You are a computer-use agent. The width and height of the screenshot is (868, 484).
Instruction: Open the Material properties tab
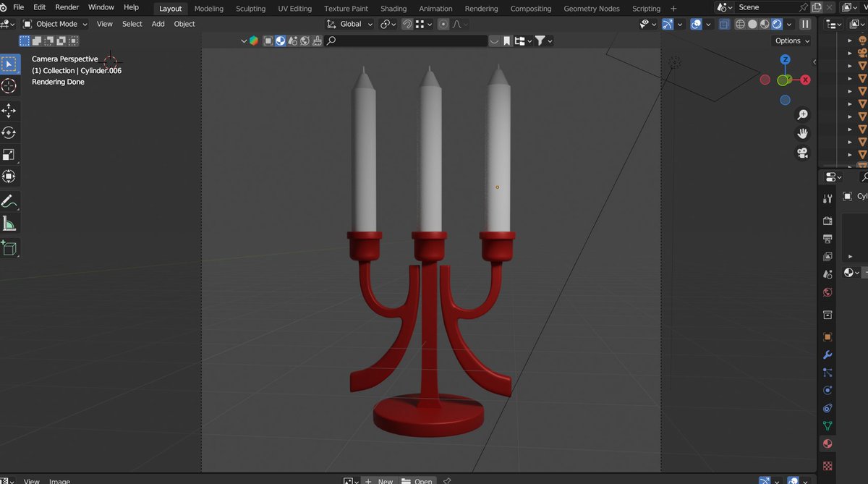[827, 444]
